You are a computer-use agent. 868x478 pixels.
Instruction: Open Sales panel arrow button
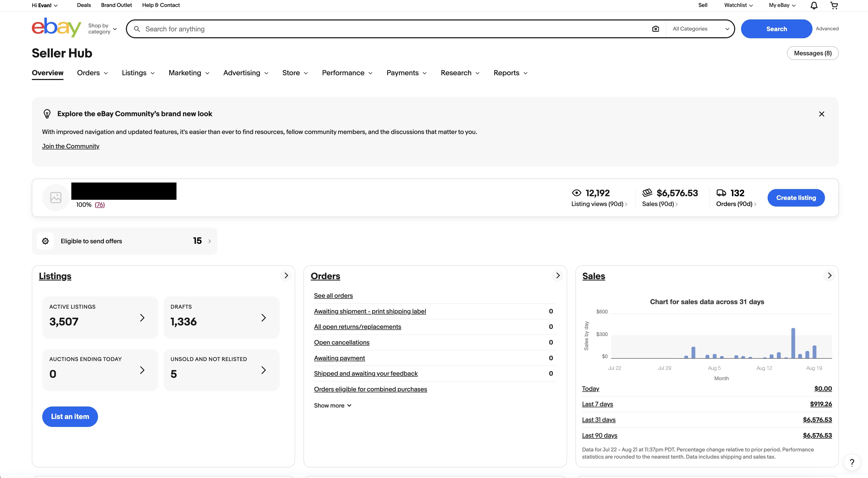coord(829,276)
